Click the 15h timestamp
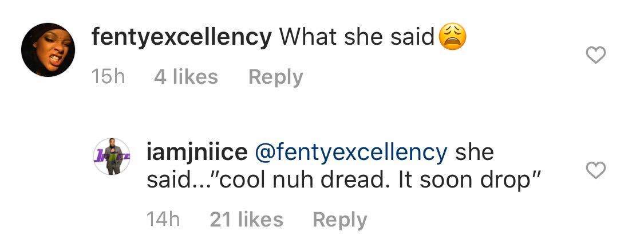 108,77
